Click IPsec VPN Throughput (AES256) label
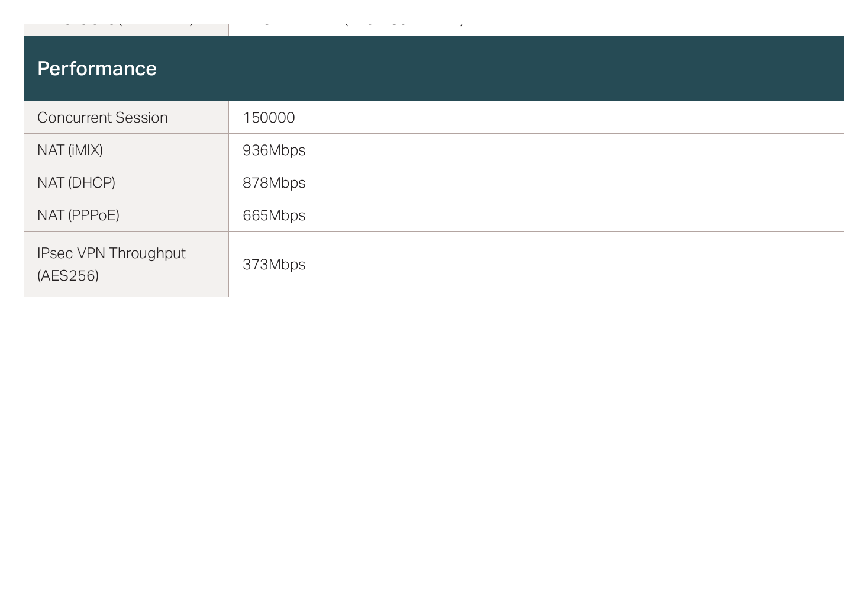Screen dimensions: 868x605 [111, 264]
